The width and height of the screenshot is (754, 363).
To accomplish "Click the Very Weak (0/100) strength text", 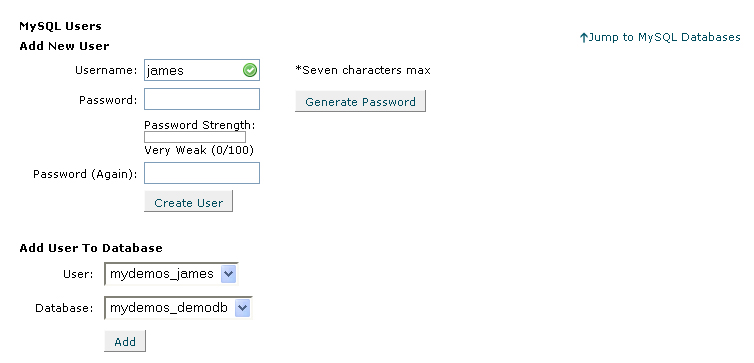I will pos(199,150).
